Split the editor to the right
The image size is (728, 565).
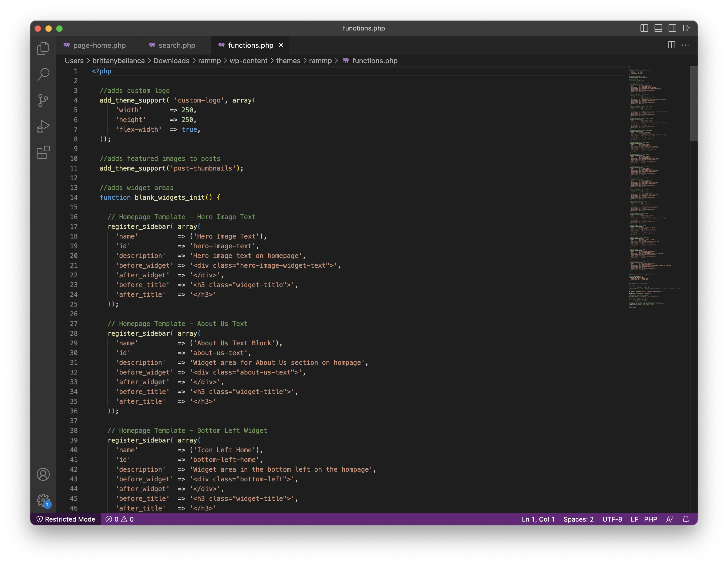point(671,45)
